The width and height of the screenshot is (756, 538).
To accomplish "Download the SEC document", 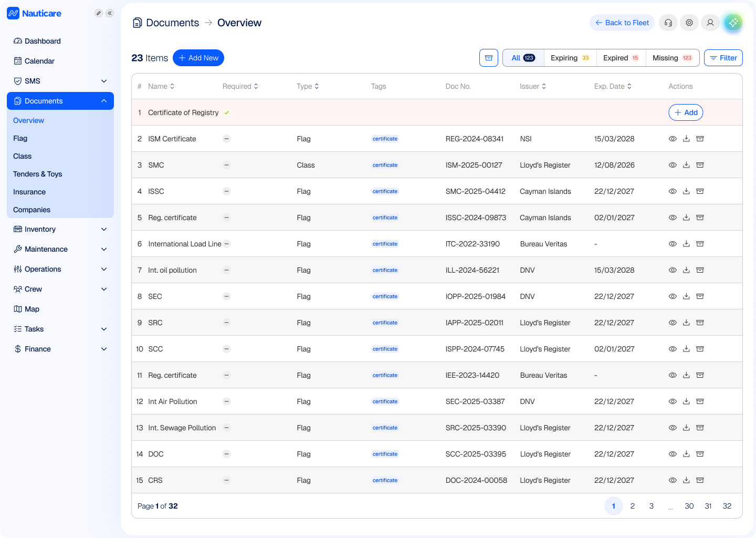I will click(x=686, y=296).
